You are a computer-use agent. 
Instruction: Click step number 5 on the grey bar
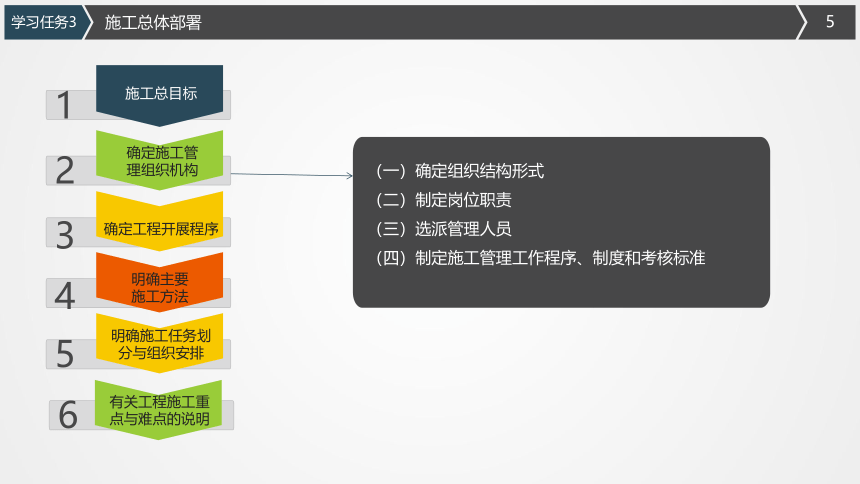65,354
